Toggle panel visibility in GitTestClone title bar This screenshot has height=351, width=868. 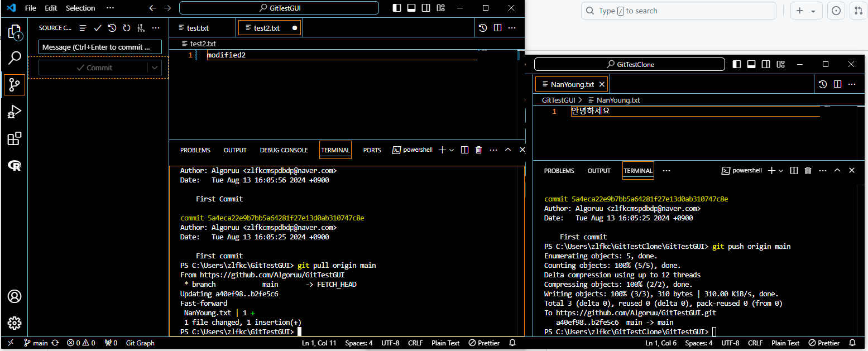click(x=751, y=64)
